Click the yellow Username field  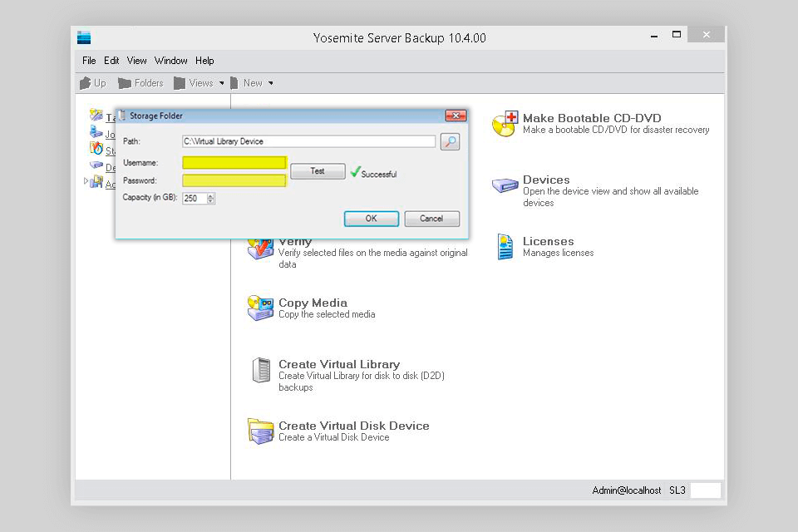click(234, 162)
